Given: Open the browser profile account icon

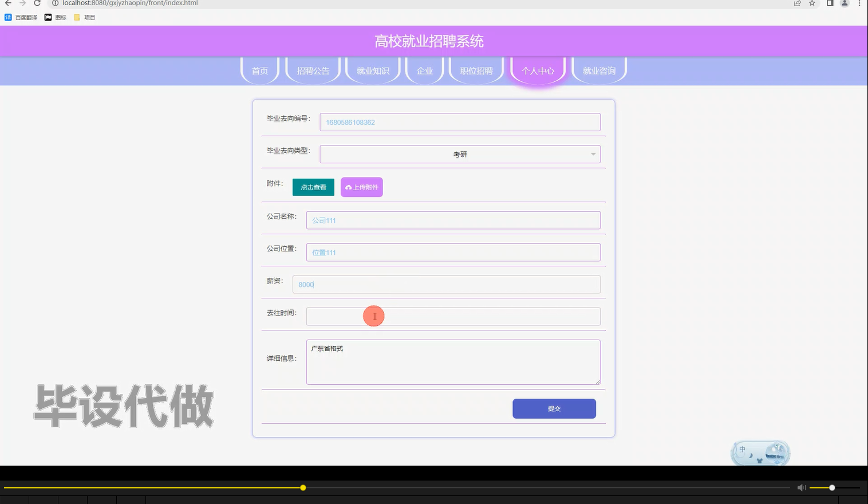Looking at the screenshot, I should click(x=844, y=3).
